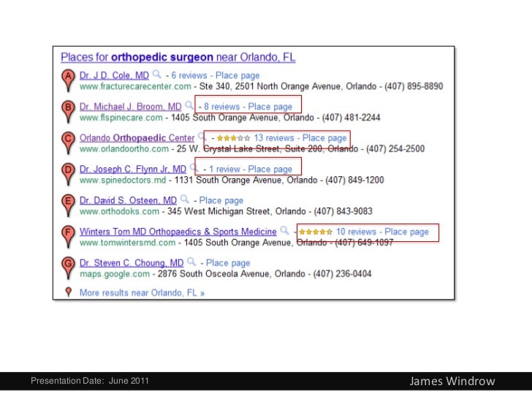Image resolution: width=532 pixels, height=399 pixels.
Task: View 10 reviews for Winters Tom MD
Action: click(x=357, y=232)
